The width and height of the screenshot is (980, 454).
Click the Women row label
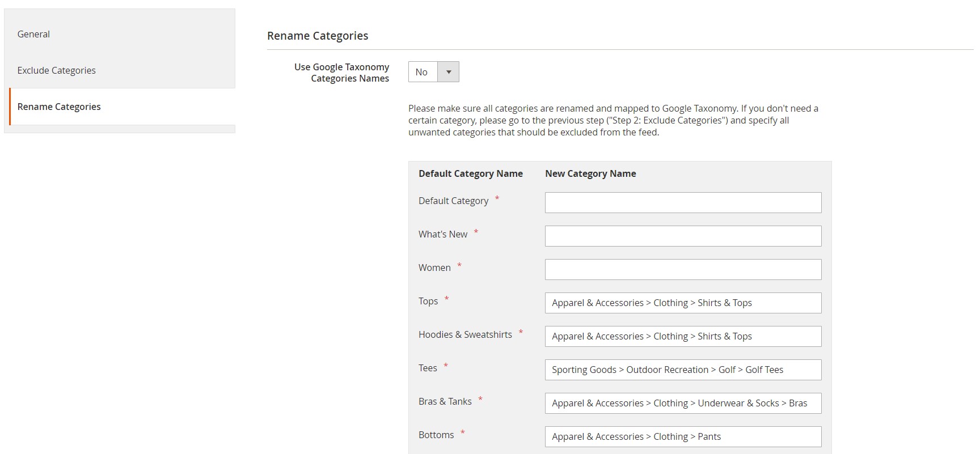(x=434, y=268)
